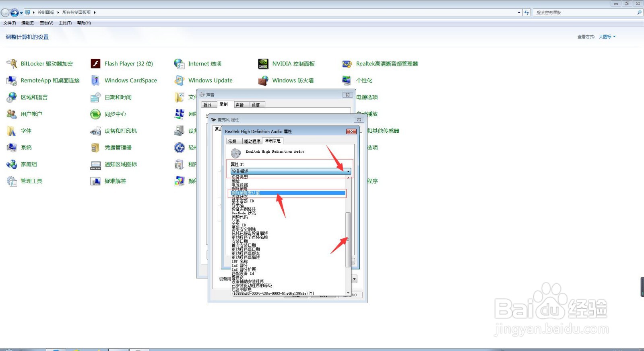Screen dimensions: 644x351
Task: Open the 工具(T) menu
Action: tap(65, 23)
